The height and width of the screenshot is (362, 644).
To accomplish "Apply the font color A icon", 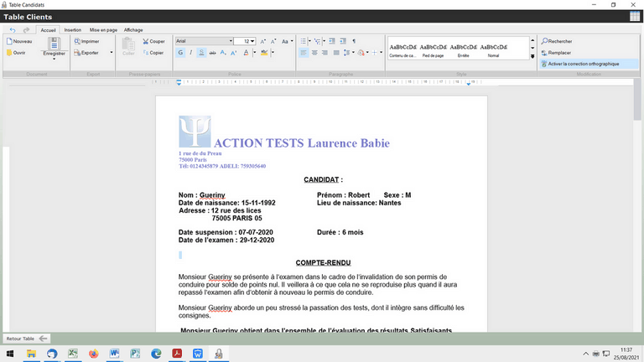I will click(246, 53).
